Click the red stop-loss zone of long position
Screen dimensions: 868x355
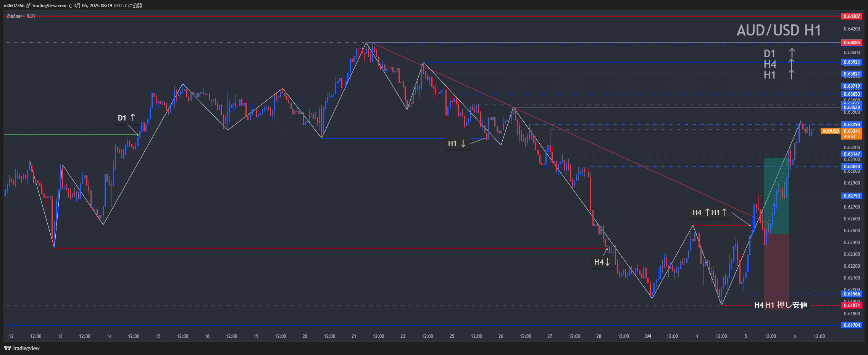coord(776,267)
